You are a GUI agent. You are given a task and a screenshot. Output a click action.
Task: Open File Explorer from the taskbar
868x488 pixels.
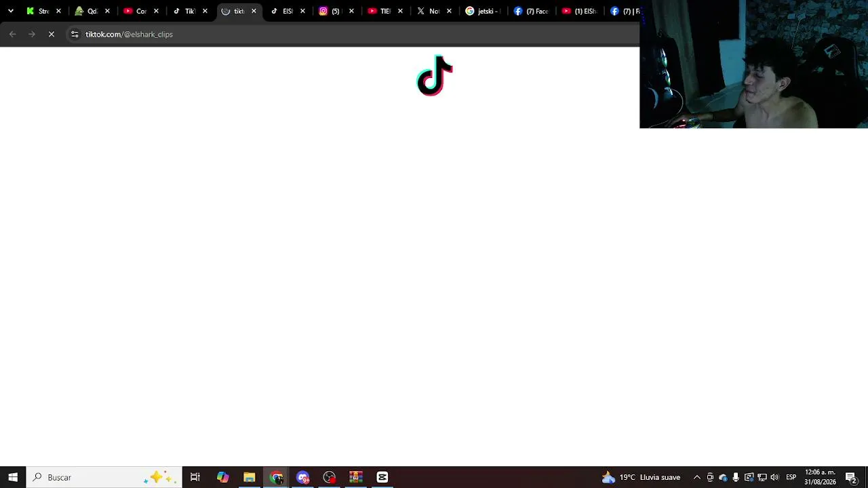pos(249,477)
